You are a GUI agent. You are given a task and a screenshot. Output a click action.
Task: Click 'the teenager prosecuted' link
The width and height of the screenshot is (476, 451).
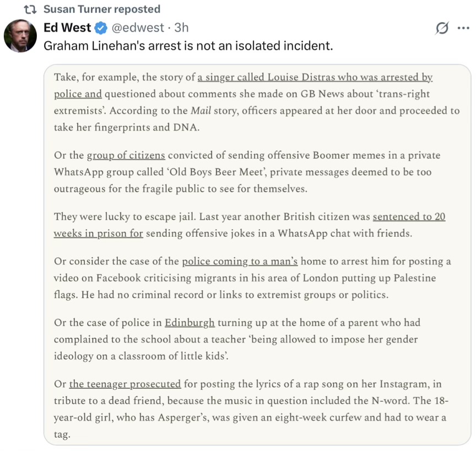click(125, 384)
